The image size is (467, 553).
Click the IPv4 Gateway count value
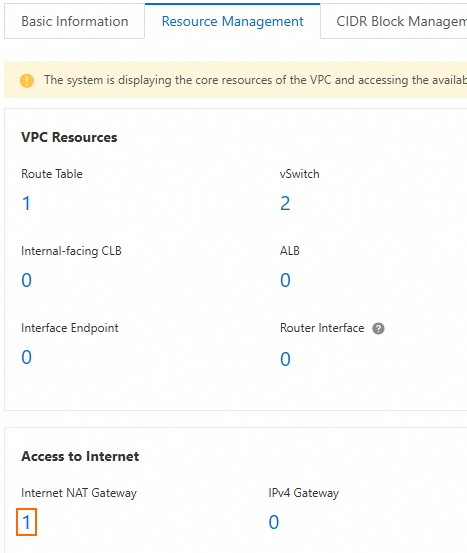(x=274, y=522)
